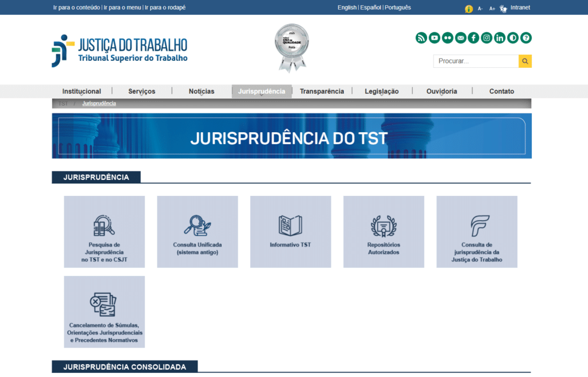Click the Justiça do Trabalho logo
Screen dimensions: 588x377
119,51
